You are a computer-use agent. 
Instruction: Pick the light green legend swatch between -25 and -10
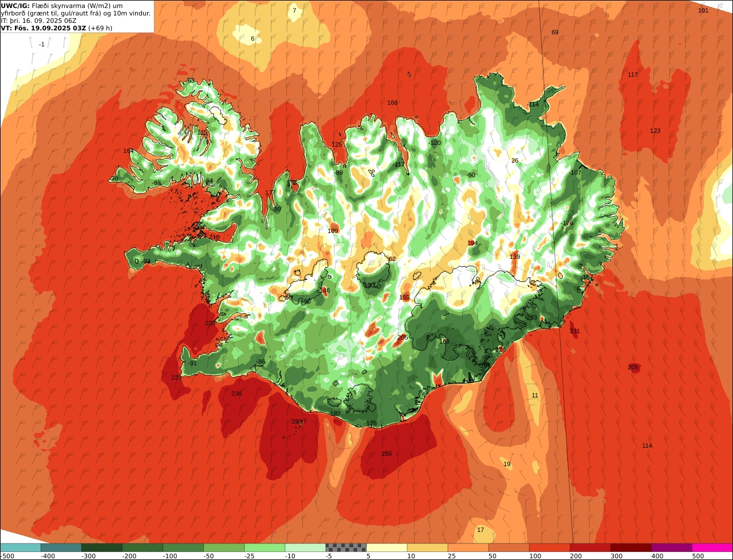[x=265, y=547]
